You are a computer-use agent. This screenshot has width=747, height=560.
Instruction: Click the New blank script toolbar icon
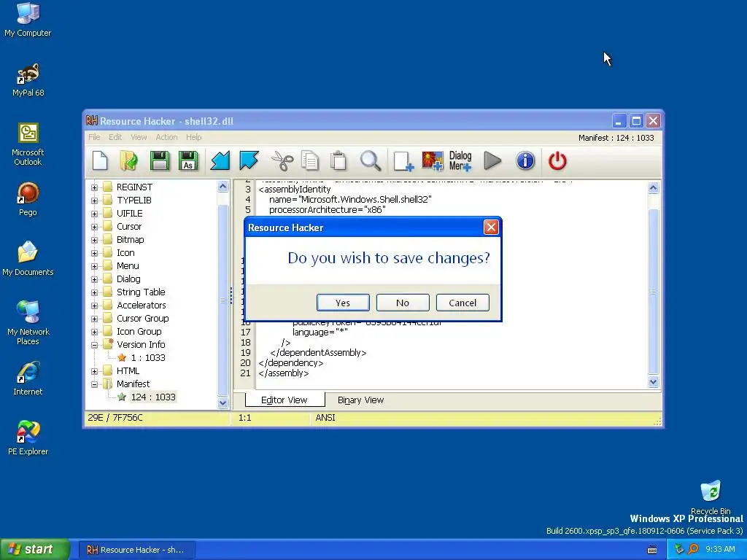tap(100, 160)
